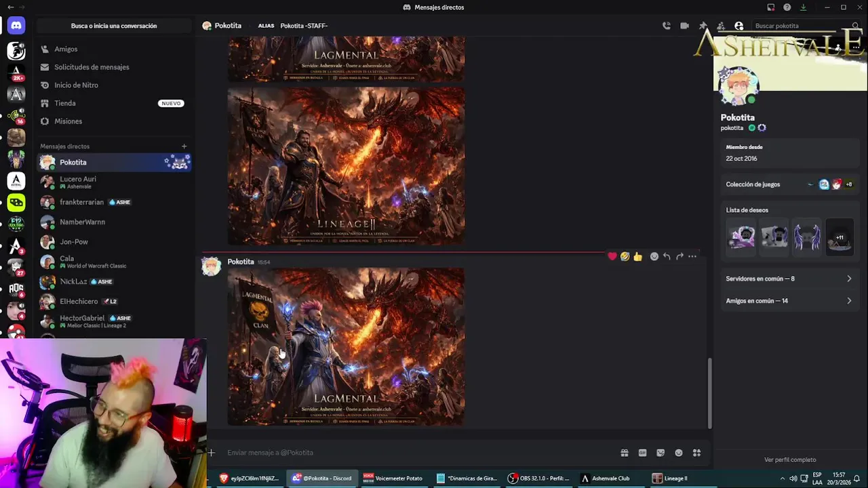Start a voice call with Pokotita
Viewport: 868px width, 488px height.
coord(667,26)
